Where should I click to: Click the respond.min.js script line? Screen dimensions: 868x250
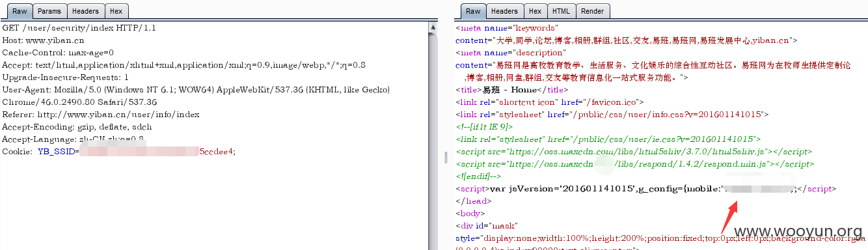(634, 164)
